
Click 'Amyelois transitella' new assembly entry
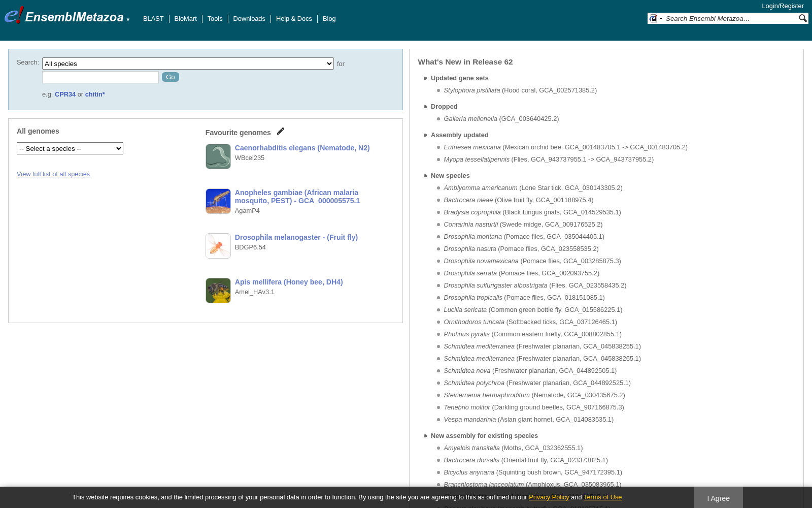click(x=513, y=448)
